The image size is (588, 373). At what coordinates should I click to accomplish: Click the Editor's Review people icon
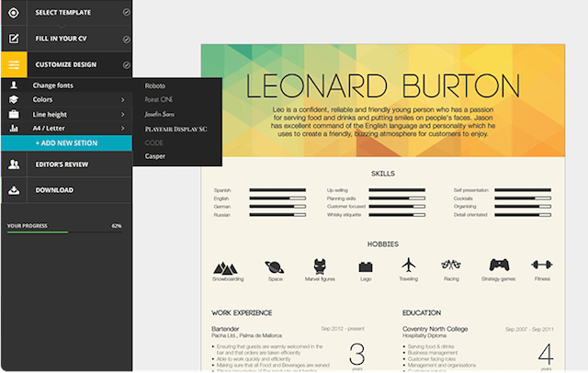(14, 164)
